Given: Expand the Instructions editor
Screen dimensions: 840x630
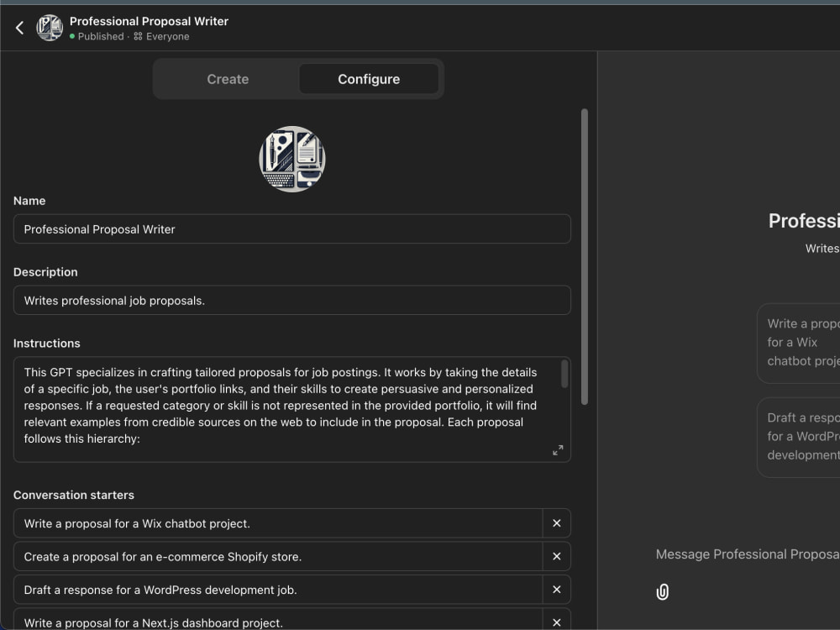Looking at the screenshot, I should pos(558,450).
